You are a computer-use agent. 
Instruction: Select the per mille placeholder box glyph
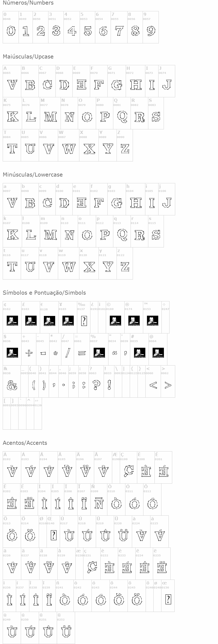click(x=84, y=321)
